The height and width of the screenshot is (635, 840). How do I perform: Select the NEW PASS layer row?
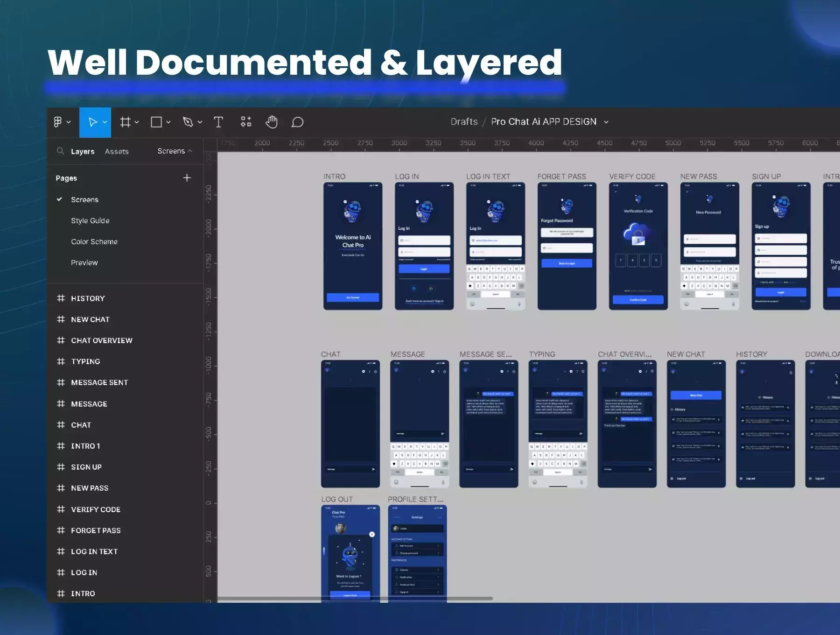(x=125, y=487)
